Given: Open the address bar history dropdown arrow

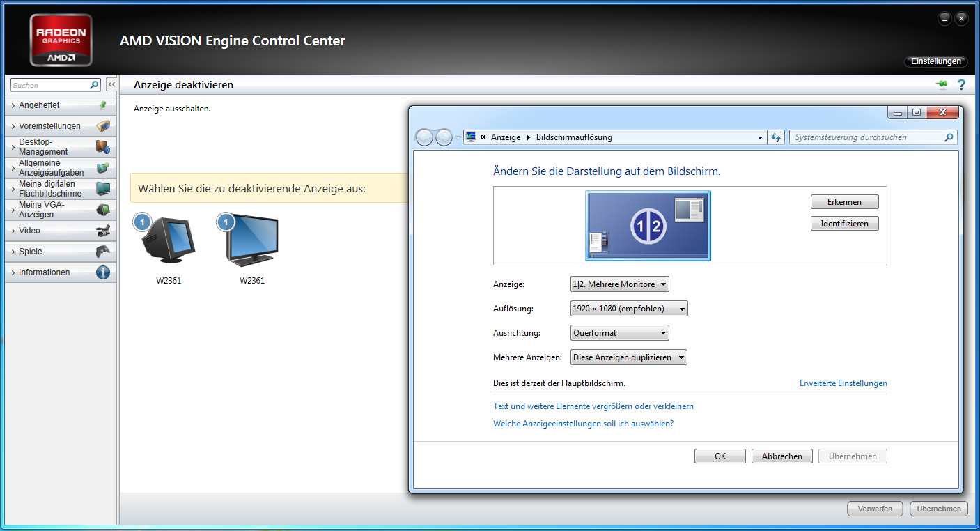Looking at the screenshot, I should pyautogui.click(x=760, y=138).
